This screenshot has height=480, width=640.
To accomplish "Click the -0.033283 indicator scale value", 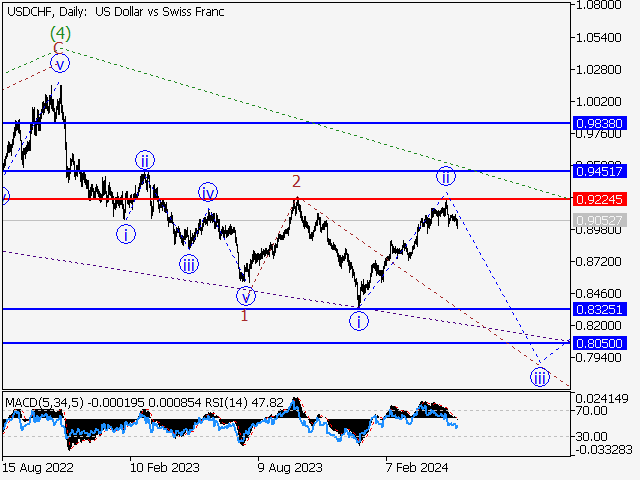I will point(604,449).
